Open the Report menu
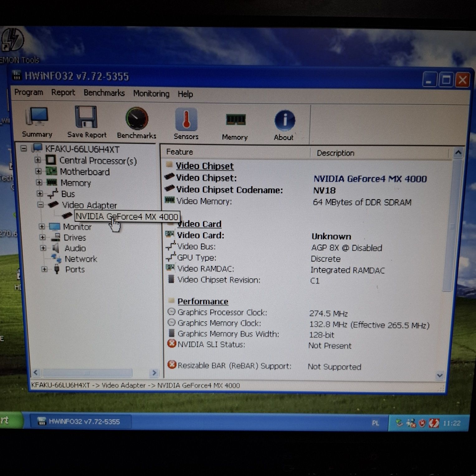The width and height of the screenshot is (476, 476). coord(63,93)
